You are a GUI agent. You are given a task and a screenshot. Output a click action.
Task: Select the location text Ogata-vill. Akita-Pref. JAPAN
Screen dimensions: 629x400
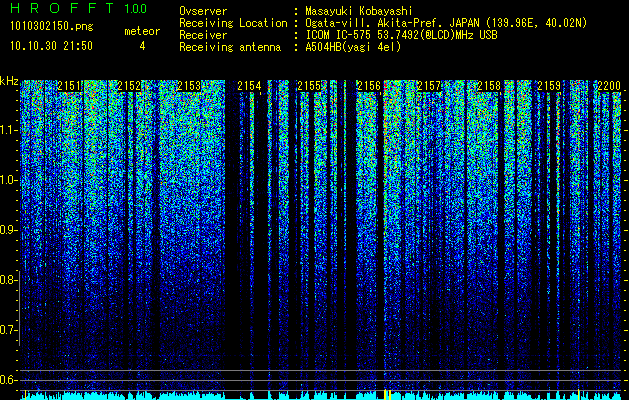tap(392, 23)
